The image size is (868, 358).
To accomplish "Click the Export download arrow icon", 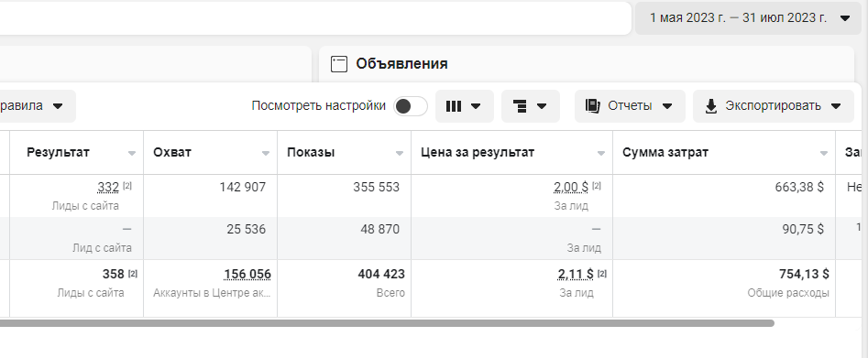I will coord(711,106).
